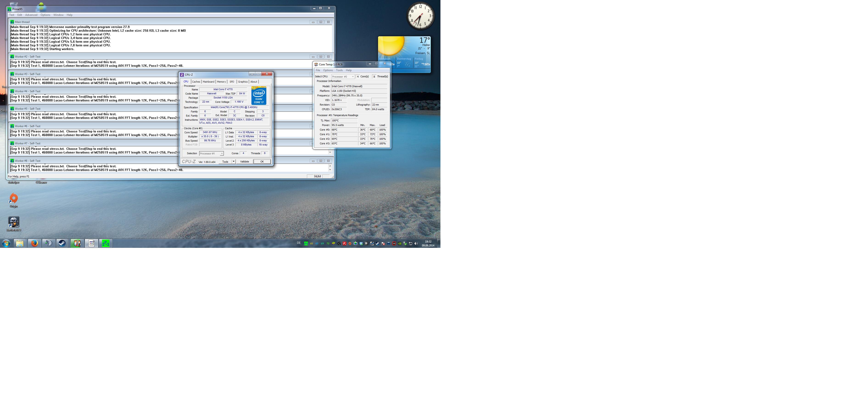Open the Core Temp taskbar button
868x397 pixels.
pos(77,243)
